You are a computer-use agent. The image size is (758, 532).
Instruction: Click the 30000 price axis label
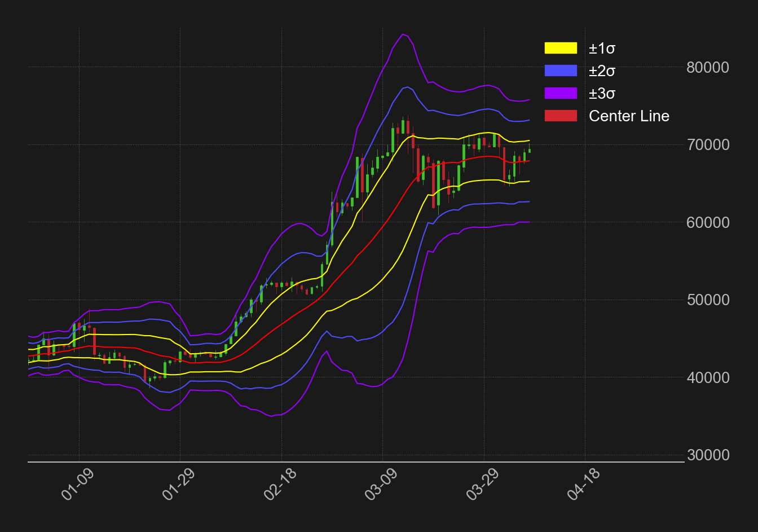[708, 455]
